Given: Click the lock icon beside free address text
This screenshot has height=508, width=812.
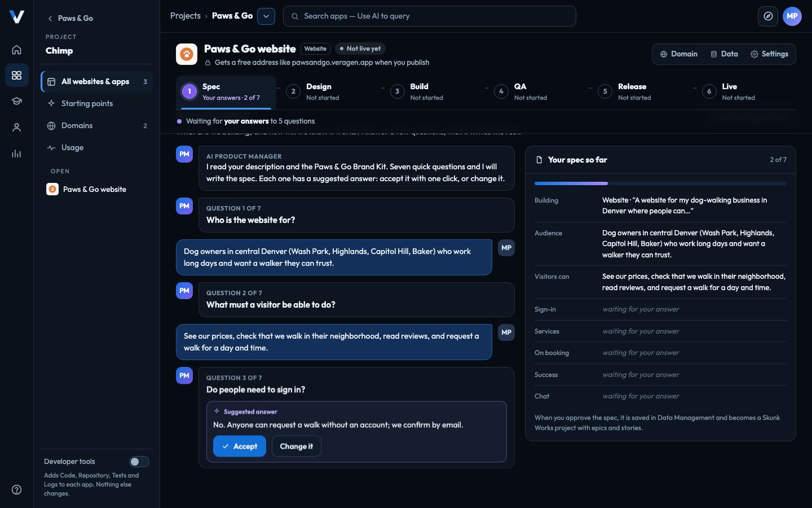Looking at the screenshot, I should [x=208, y=63].
